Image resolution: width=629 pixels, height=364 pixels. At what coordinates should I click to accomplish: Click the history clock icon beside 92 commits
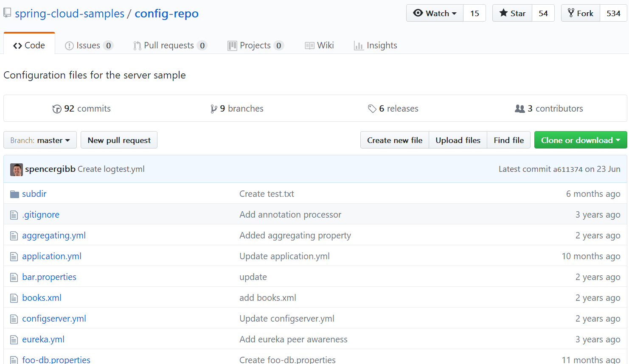click(57, 109)
